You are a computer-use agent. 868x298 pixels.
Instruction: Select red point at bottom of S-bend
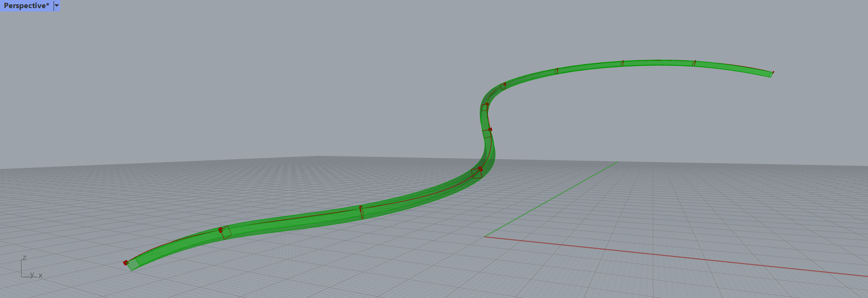pos(480,169)
